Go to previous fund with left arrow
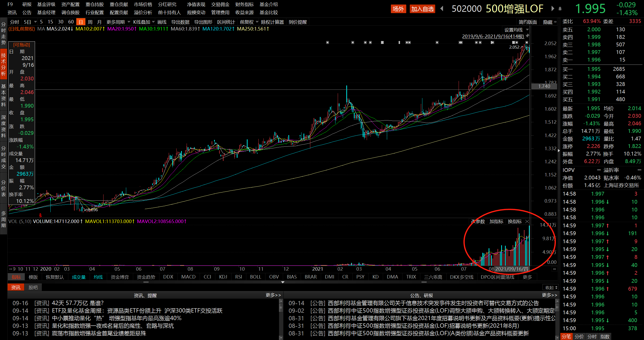Viewport: 644px width, 340px height. pyautogui.click(x=442, y=9)
